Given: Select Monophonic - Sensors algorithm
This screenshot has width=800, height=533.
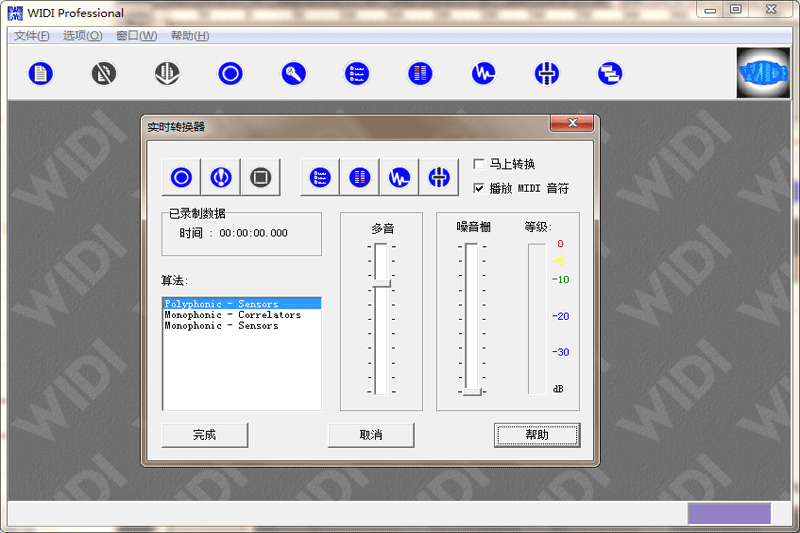Looking at the screenshot, I should 241,325.
